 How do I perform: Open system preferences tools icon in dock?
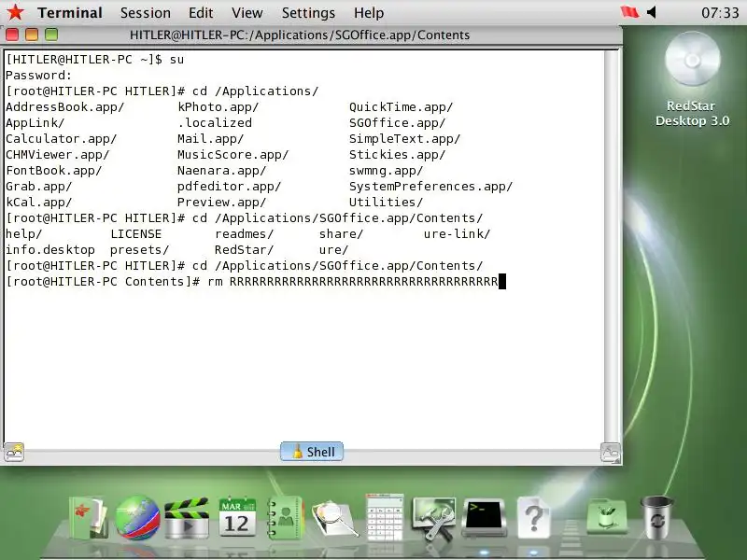tap(434, 518)
